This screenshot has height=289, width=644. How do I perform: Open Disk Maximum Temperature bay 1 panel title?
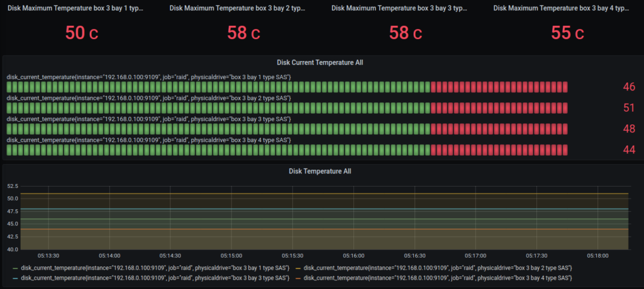(76, 8)
